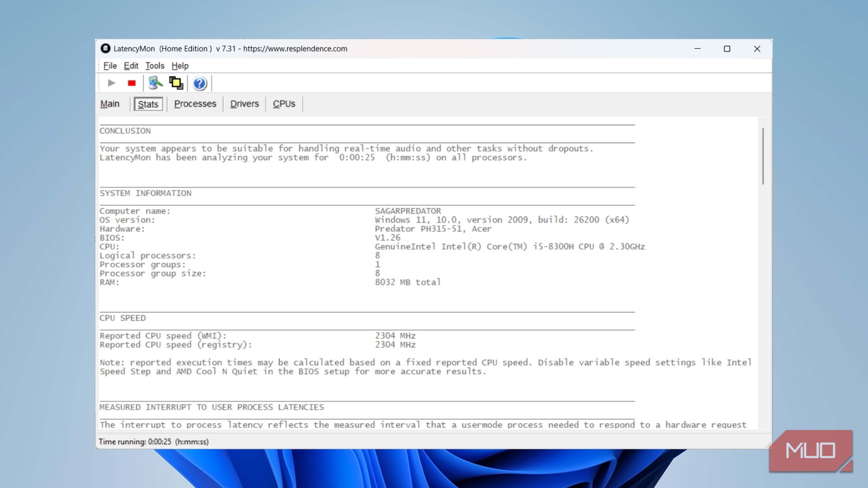Image resolution: width=868 pixels, height=488 pixels.
Task: Click the BIOS value V1.26
Action: pos(387,238)
